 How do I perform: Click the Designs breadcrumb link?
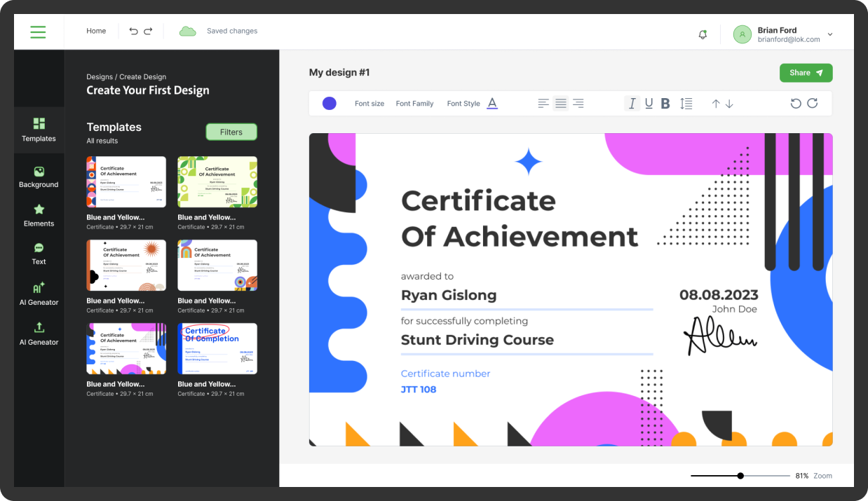100,77
